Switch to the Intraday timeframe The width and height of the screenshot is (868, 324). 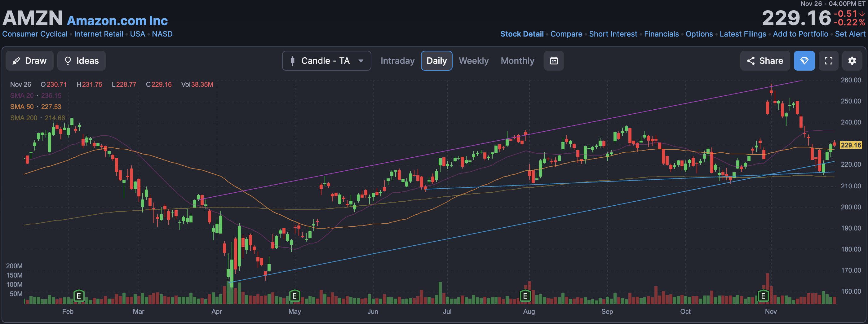tap(397, 61)
